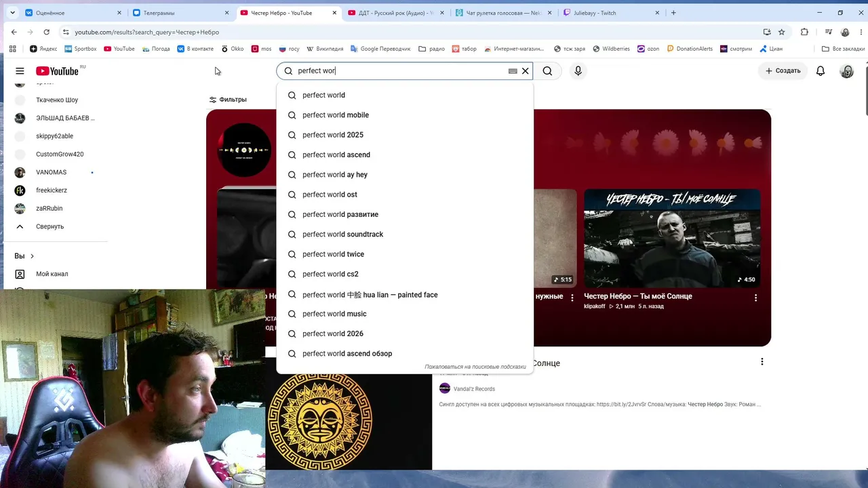Open the Фильтры search filters

click(x=228, y=100)
